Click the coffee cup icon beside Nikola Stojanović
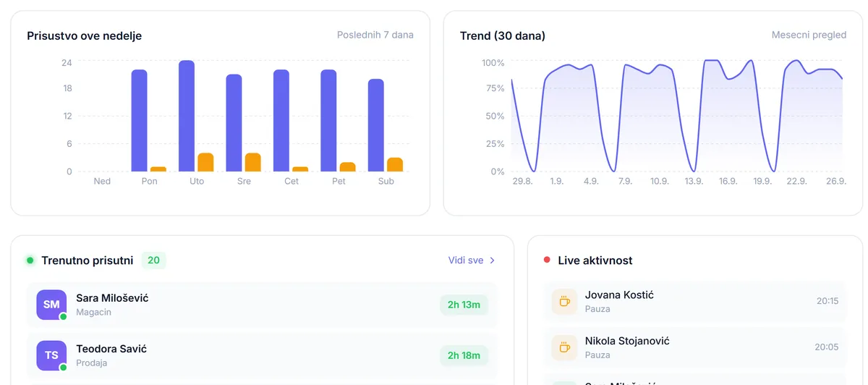Viewport: 868px width, 385px height. pos(564,347)
